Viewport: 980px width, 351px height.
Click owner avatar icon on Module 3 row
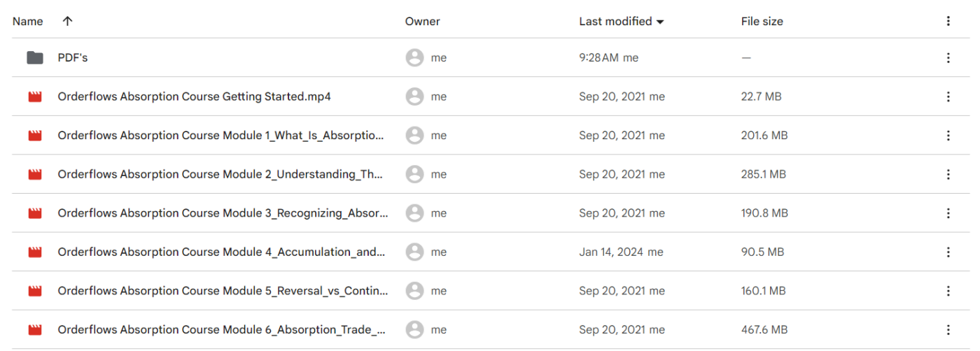(x=414, y=213)
